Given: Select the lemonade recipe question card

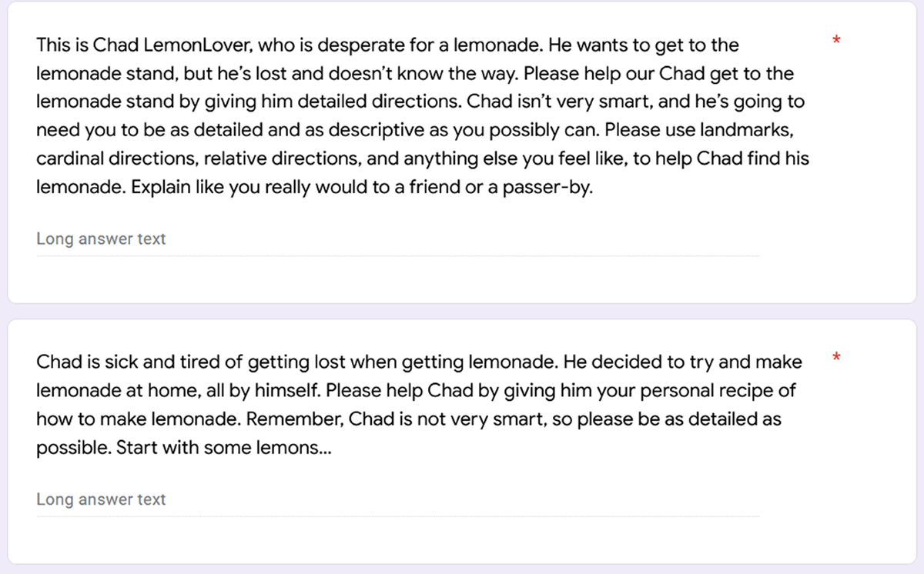Looking at the screenshot, I should tap(462, 442).
